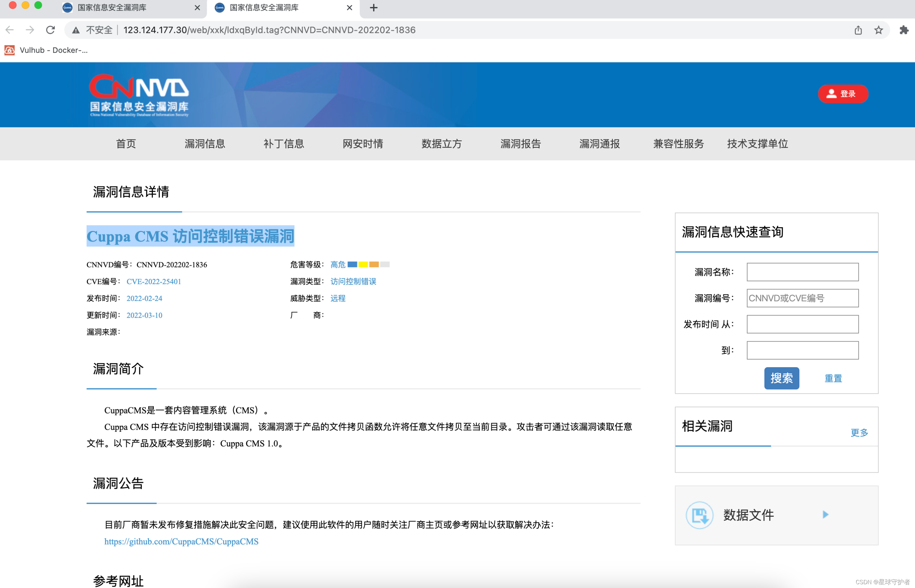Open the 数据立方 menu item
The width and height of the screenshot is (915, 588).
pyautogui.click(x=442, y=144)
